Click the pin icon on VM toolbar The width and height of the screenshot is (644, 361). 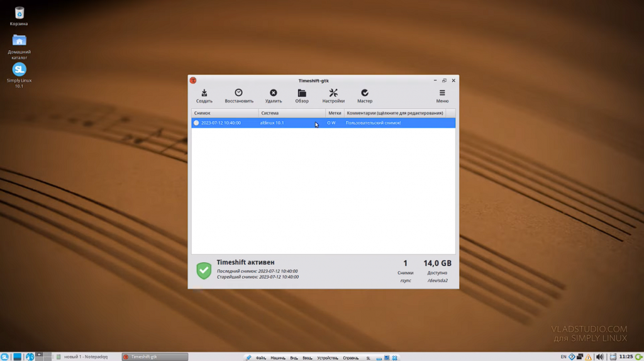pos(248,358)
